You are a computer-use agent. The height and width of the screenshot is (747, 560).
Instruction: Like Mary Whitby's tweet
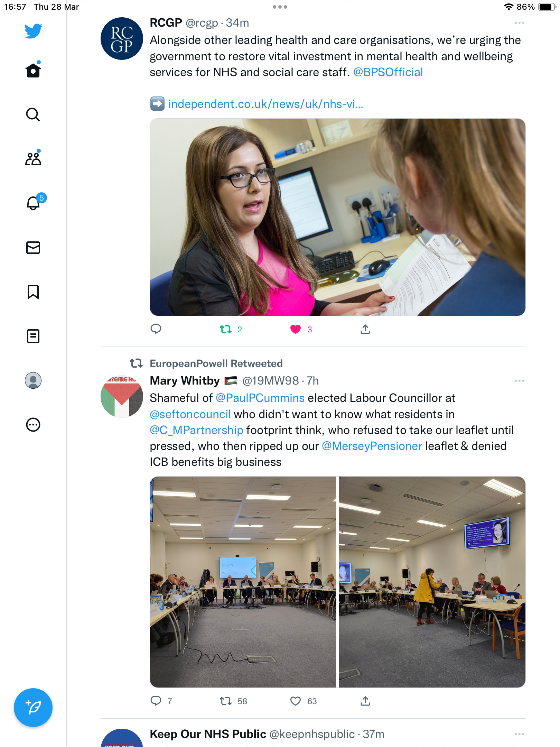(296, 701)
